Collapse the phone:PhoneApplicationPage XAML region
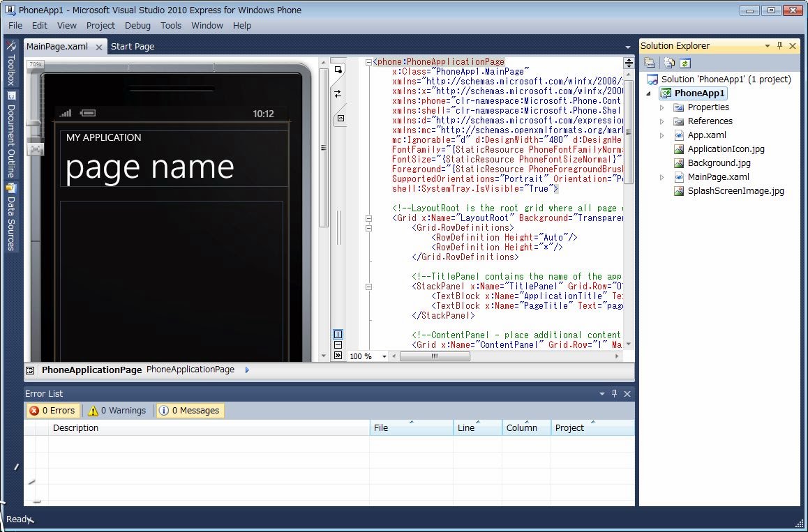This screenshot has height=532, width=808. pyautogui.click(x=368, y=62)
